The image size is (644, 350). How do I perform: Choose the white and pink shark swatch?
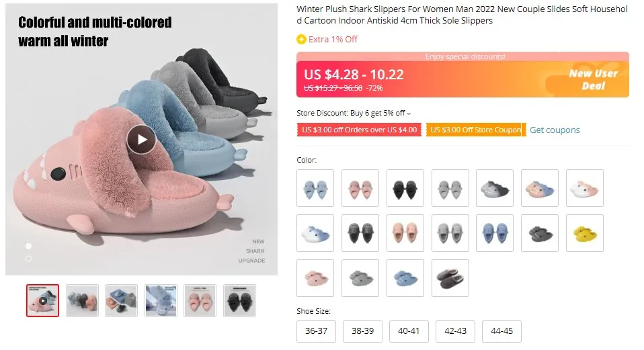[x=584, y=188]
